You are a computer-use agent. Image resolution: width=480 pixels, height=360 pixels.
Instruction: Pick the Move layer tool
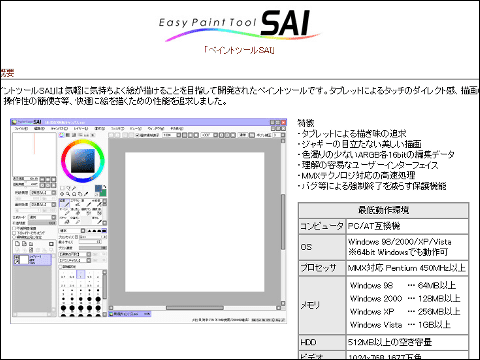[x=62, y=194]
